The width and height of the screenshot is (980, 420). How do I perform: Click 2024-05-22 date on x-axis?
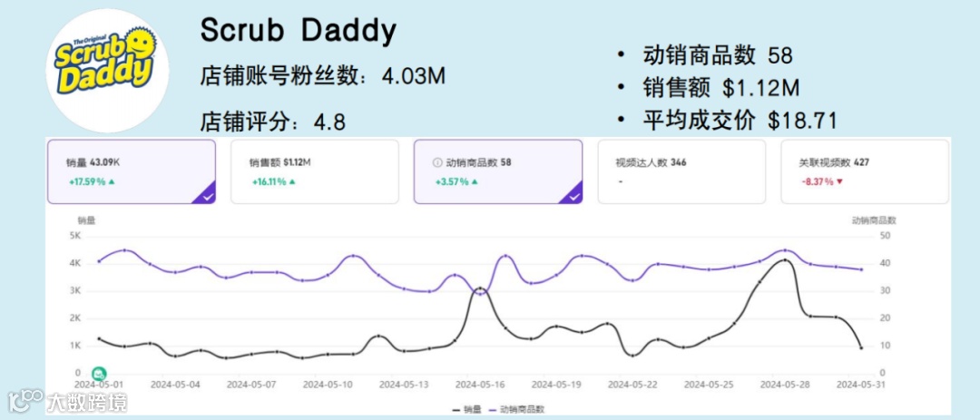coord(632,385)
